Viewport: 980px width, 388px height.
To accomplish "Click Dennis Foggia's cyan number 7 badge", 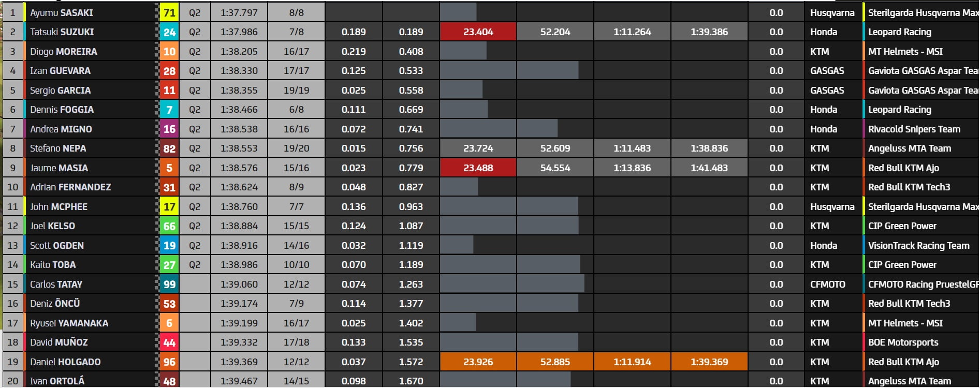I will pos(169,110).
